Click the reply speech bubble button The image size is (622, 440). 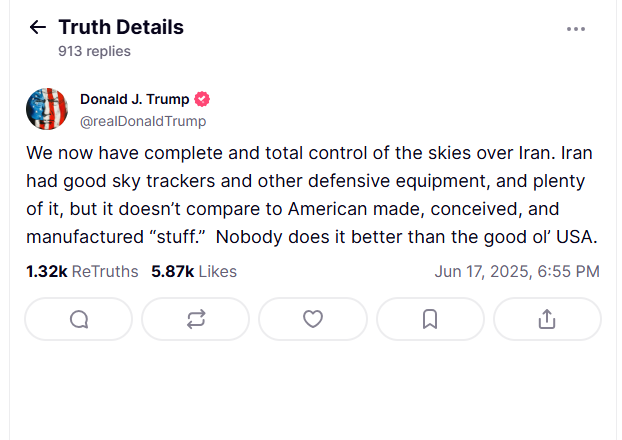point(80,319)
